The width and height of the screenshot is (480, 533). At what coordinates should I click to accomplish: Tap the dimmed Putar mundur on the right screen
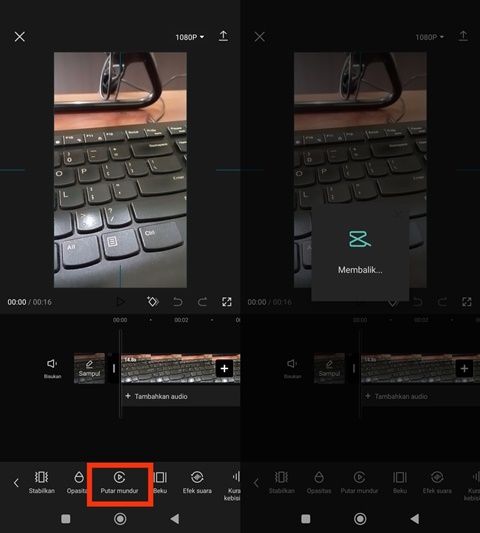pyautogui.click(x=359, y=482)
